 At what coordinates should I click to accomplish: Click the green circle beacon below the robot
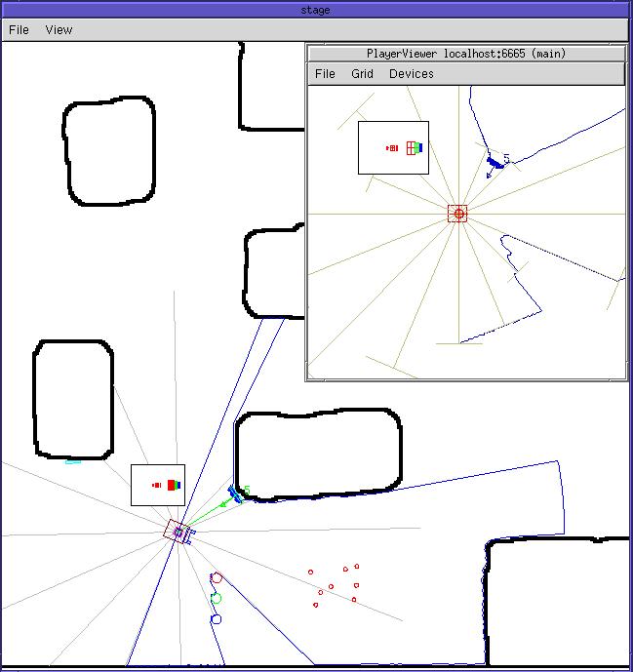coord(217,598)
